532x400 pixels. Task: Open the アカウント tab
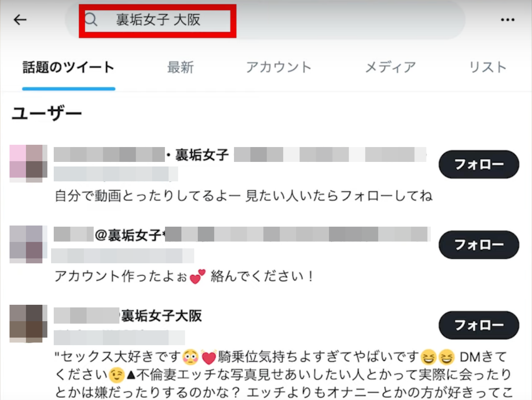(x=279, y=67)
